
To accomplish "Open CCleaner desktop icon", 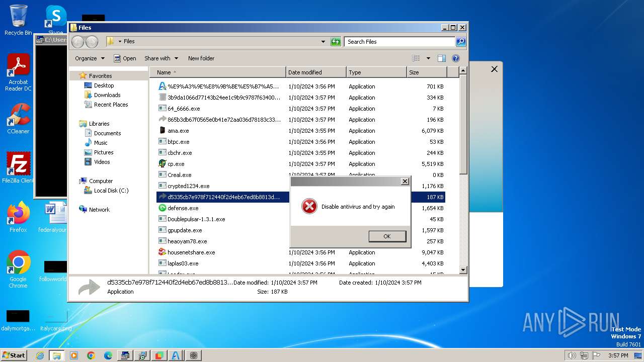I will coord(18,119).
